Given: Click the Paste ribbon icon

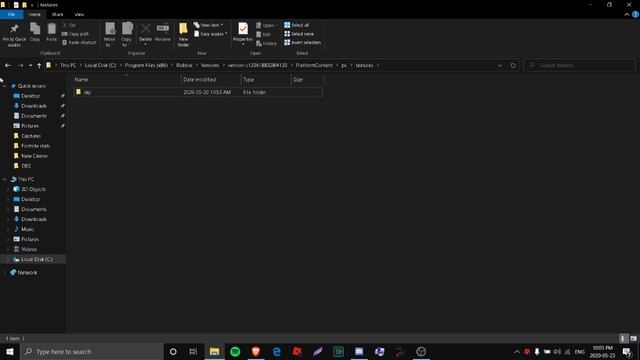Looking at the screenshot, I should (x=51, y=29).
